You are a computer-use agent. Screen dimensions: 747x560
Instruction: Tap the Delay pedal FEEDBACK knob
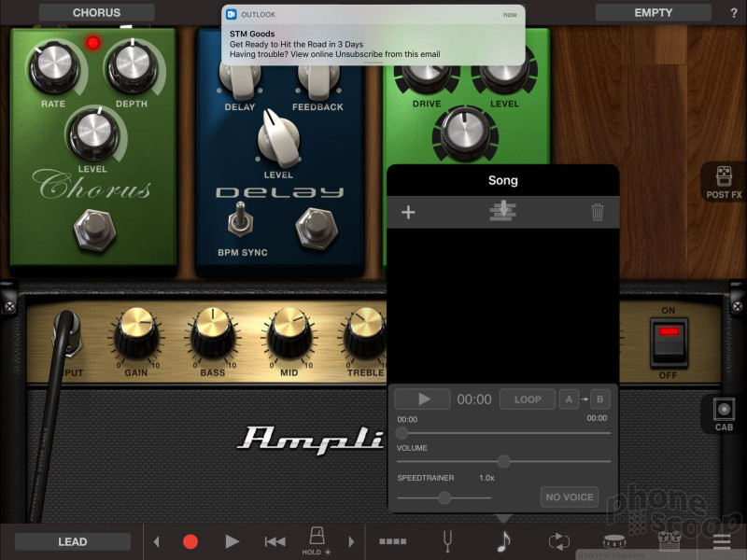pos(318,81)
